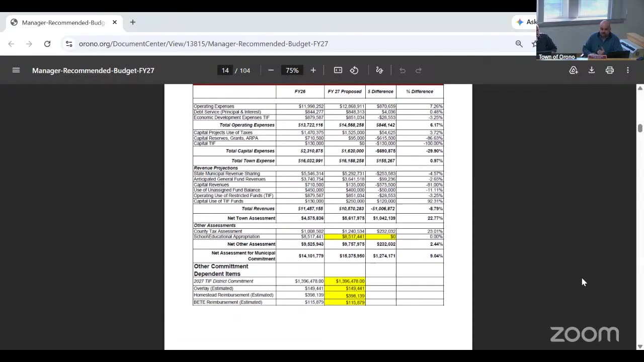Click highlighted School appropriation $8,517,441 cell
The height and width of the screenshot is (362, 644).
coord(345,237)
